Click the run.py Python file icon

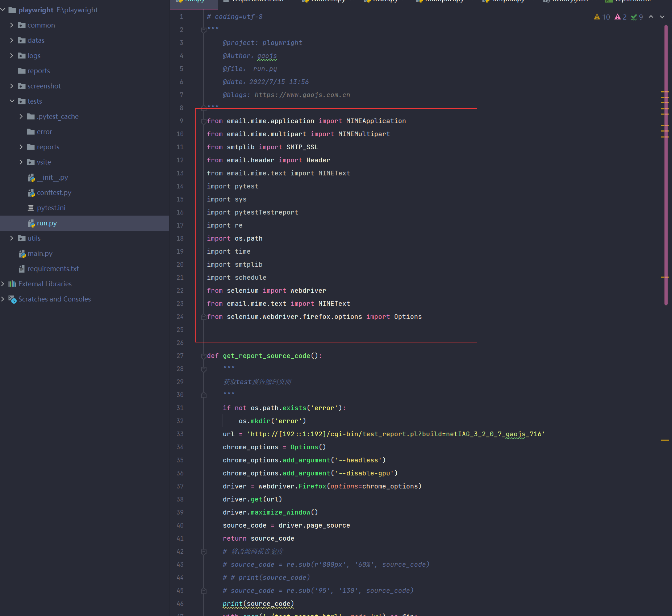pos(31,223)
